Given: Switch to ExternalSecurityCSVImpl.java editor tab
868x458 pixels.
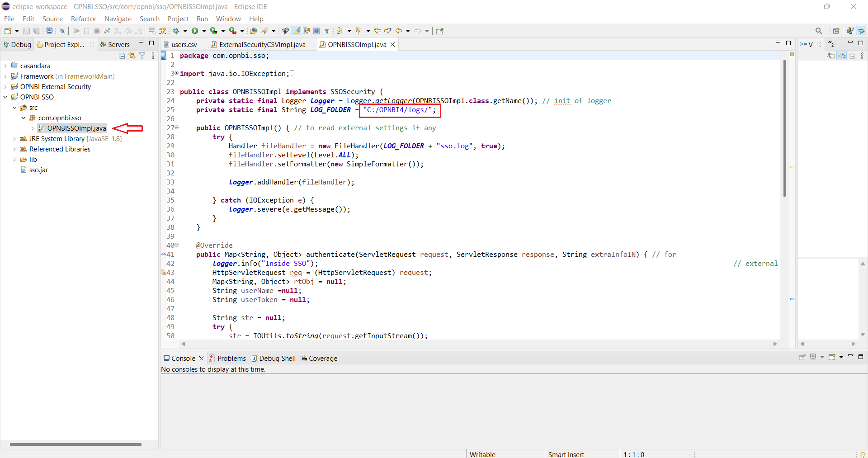Looking at the screenshot, I should pos(259,44).
